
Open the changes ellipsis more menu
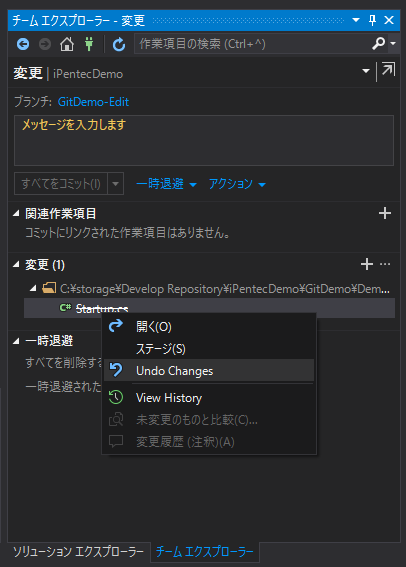(x=385, y=264)
